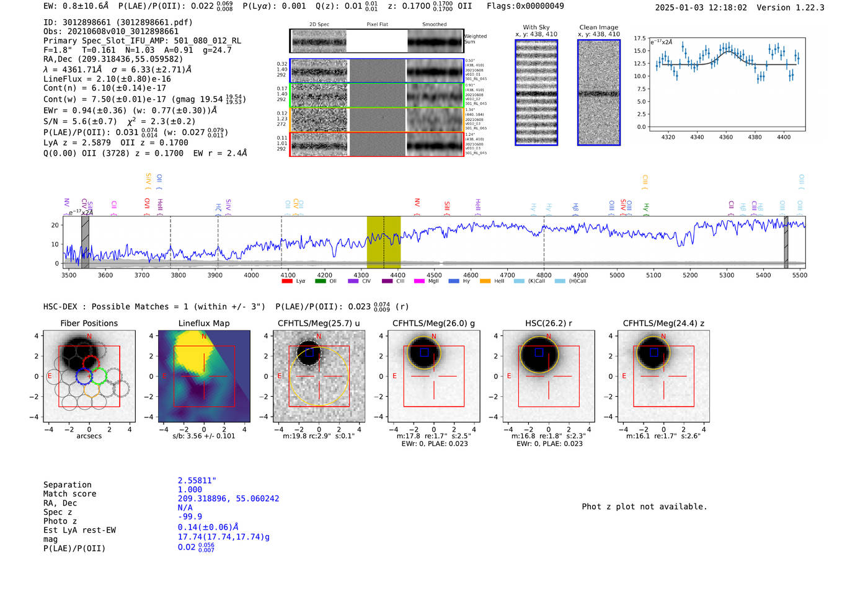868x591 pixels.
Task: Click the CIII legend swatch
Action: point(387,282)
